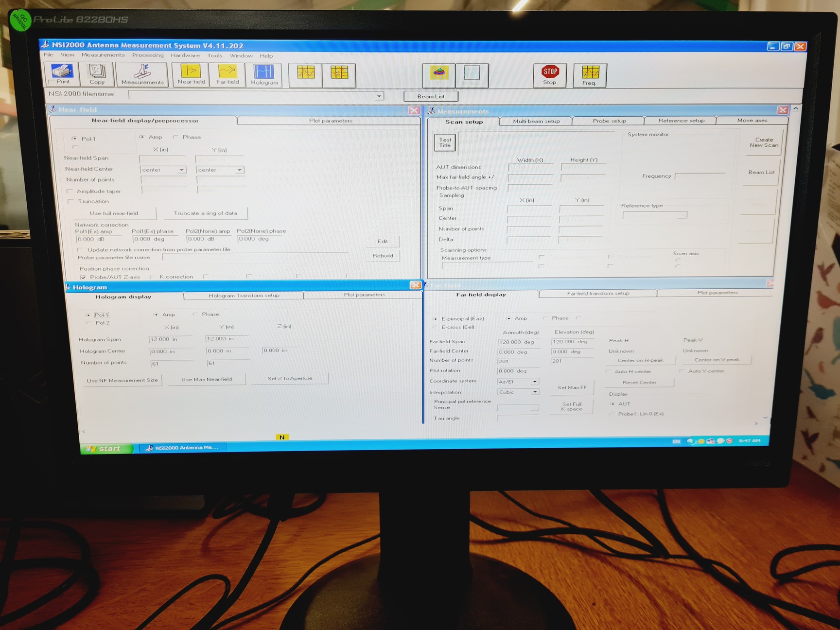Image resolution: width=840 pixels, height=630 pixels.
Task: Expand the NSI 2000 filename dropdown
Action: pos(379,96)
